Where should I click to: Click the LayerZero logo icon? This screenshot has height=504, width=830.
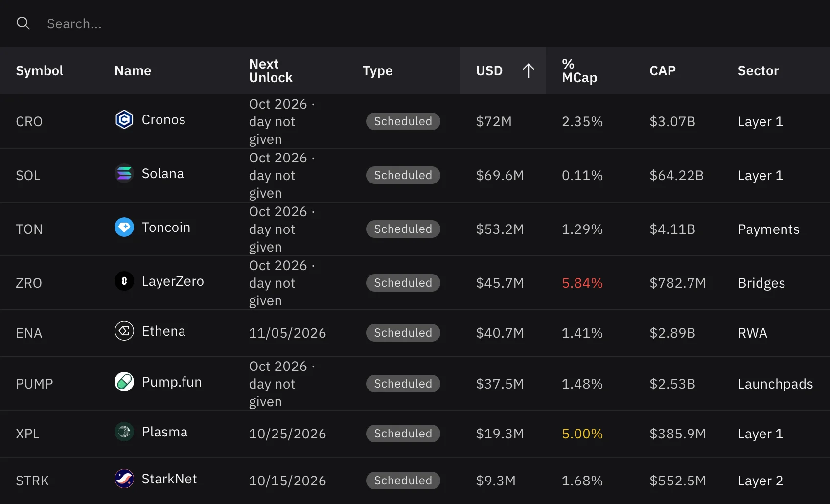(x=124, y=281)
